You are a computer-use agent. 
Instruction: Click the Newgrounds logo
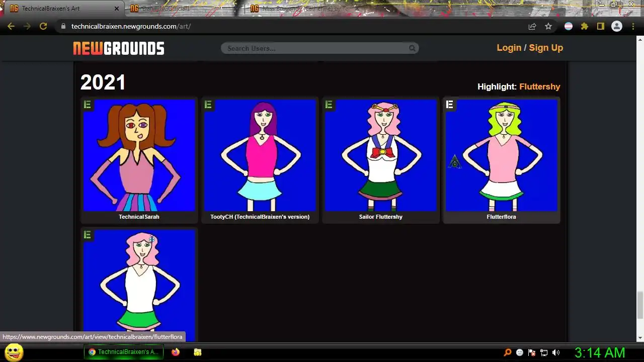[x=119, y=48]
